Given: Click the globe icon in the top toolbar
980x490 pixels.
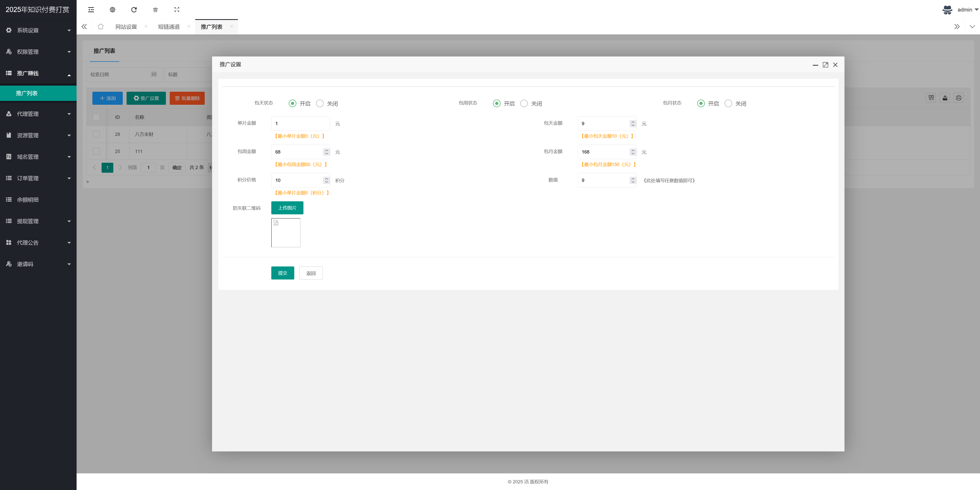Looking at the screenshot, I should (x=112, y=9).
